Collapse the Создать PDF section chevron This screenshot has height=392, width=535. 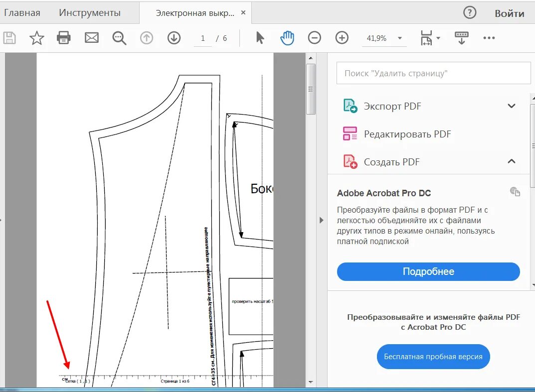pos(512,161)
